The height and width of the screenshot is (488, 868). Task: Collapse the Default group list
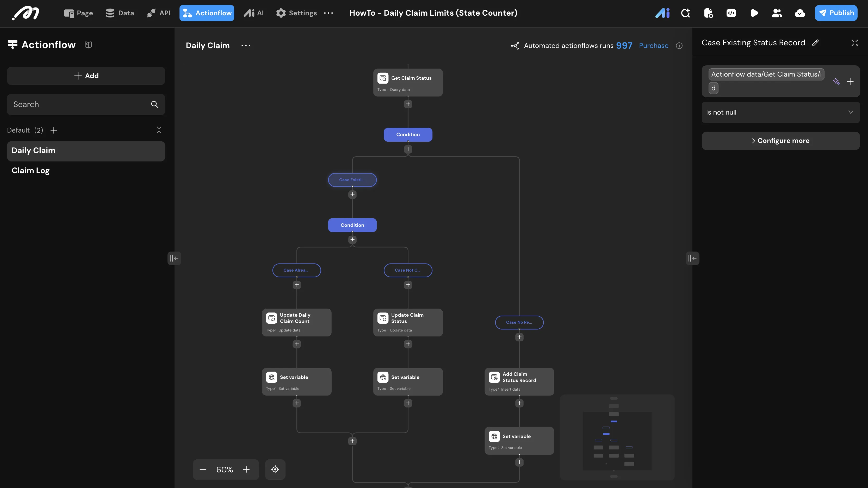coord(159,130)
